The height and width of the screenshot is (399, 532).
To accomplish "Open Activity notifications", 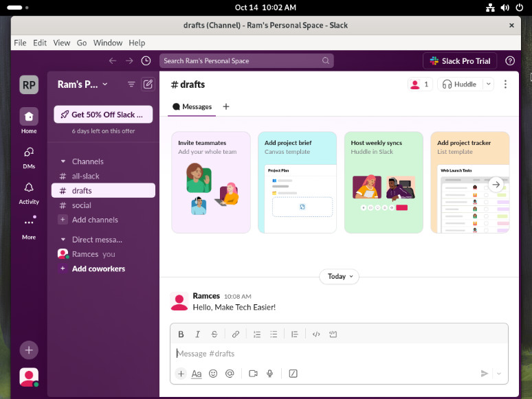I will (29, 194).
